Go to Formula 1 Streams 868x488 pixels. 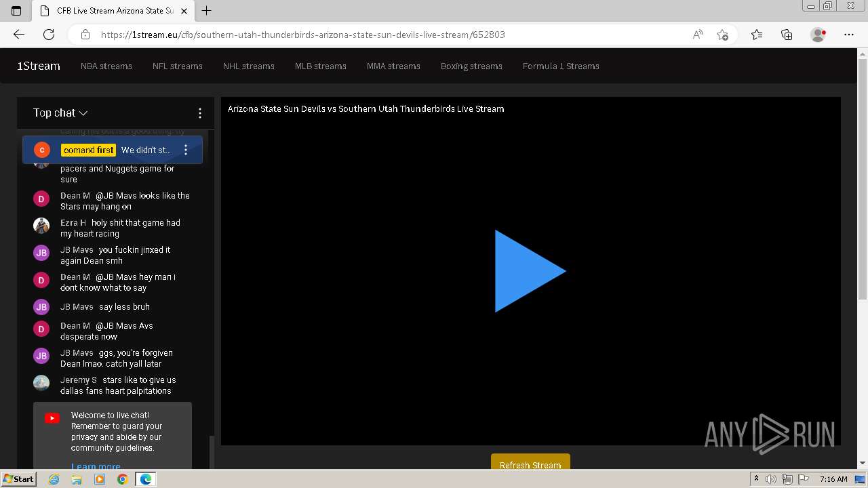point(561,66)
